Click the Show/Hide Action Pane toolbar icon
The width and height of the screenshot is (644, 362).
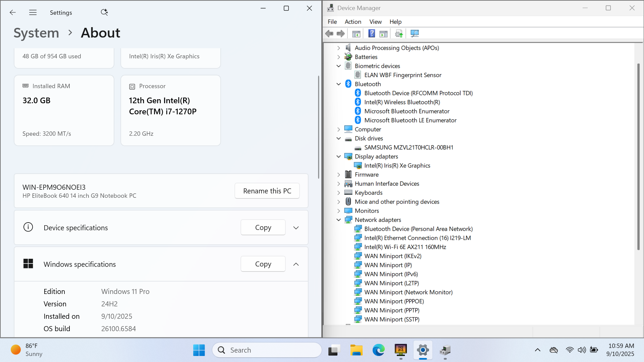(x=383, y=34)
